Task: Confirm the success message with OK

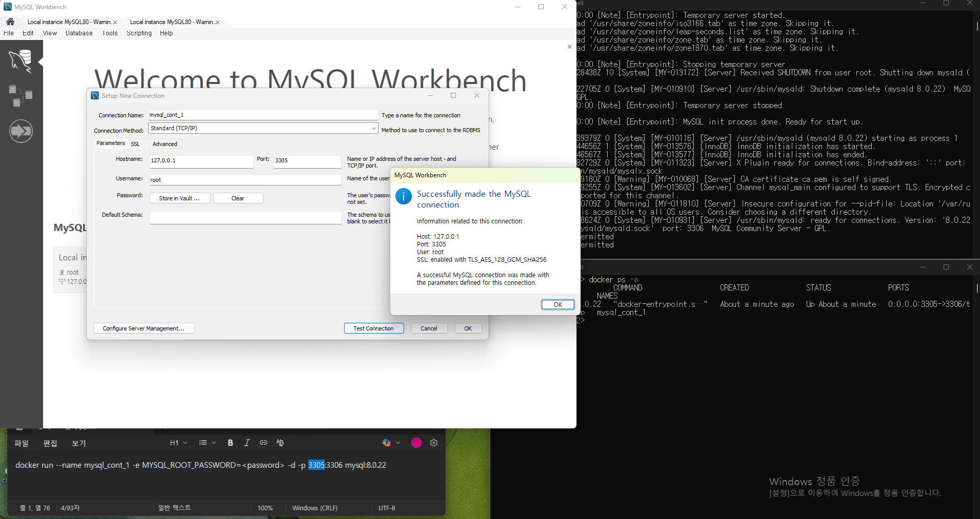Action: (x=558, y=305)
